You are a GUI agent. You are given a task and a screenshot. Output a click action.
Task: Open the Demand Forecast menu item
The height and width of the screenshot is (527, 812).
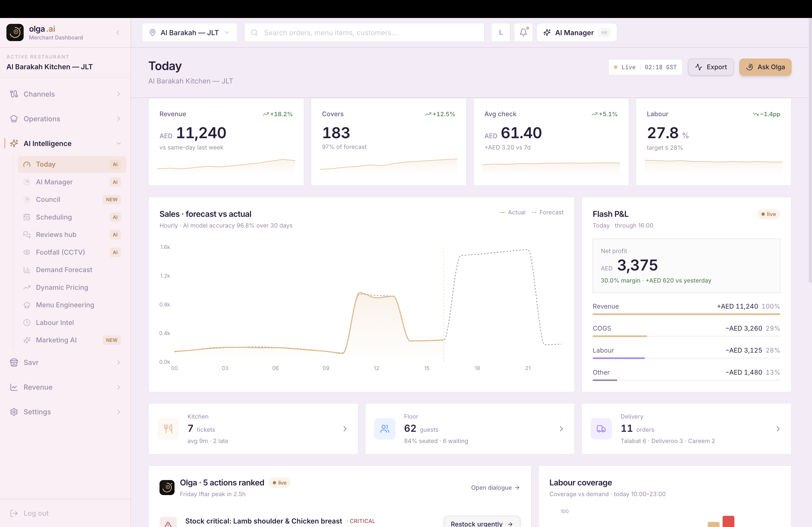pyautogui.click(x=64, y=270)
